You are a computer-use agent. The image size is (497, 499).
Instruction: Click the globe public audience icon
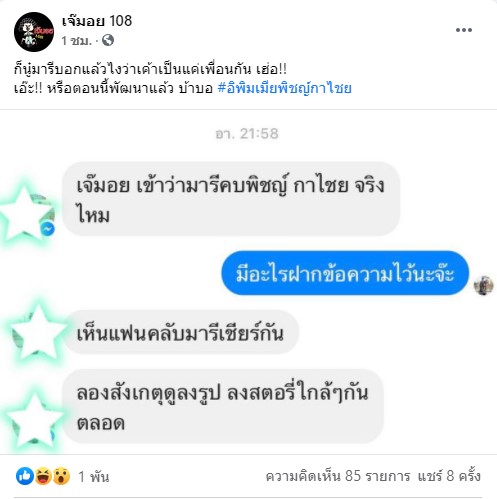point(108,40)
